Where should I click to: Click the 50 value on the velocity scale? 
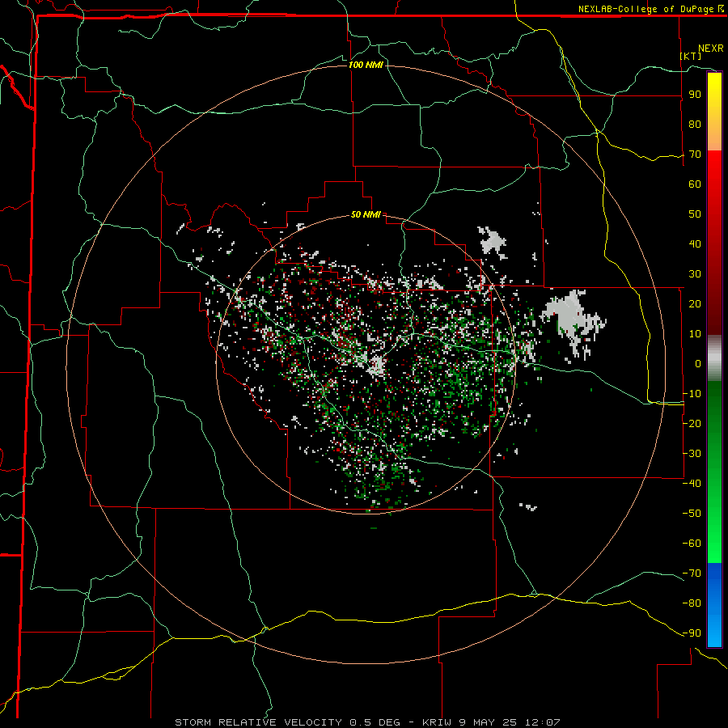(695, 214)
